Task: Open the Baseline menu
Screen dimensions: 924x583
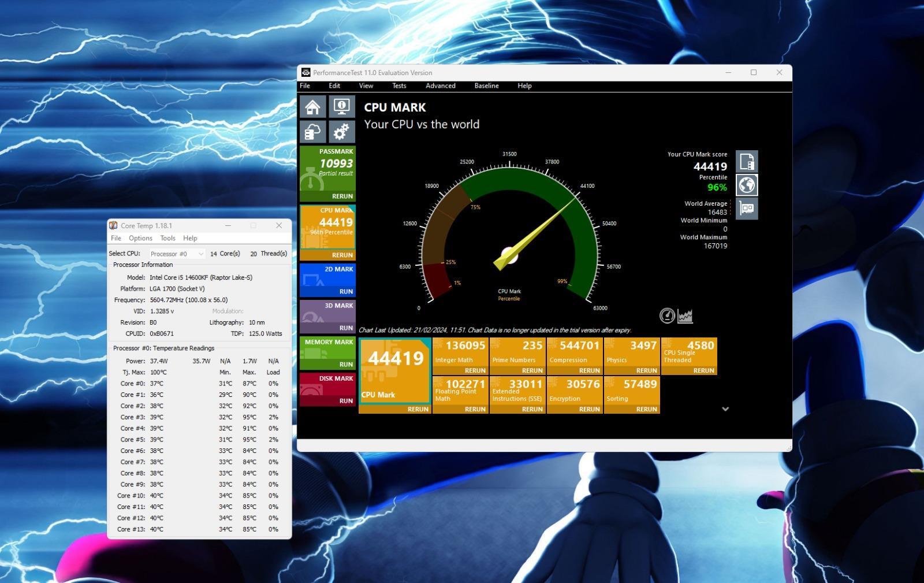Action: (487, 86)
